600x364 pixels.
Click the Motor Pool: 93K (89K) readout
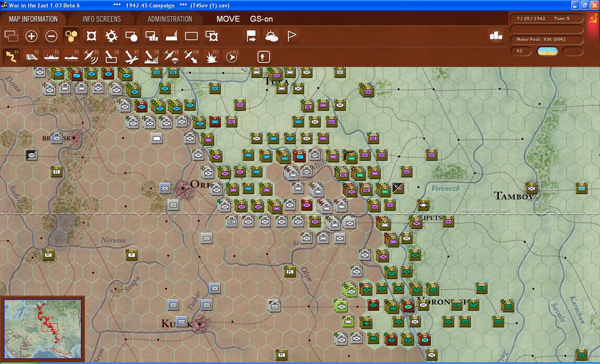546,40
